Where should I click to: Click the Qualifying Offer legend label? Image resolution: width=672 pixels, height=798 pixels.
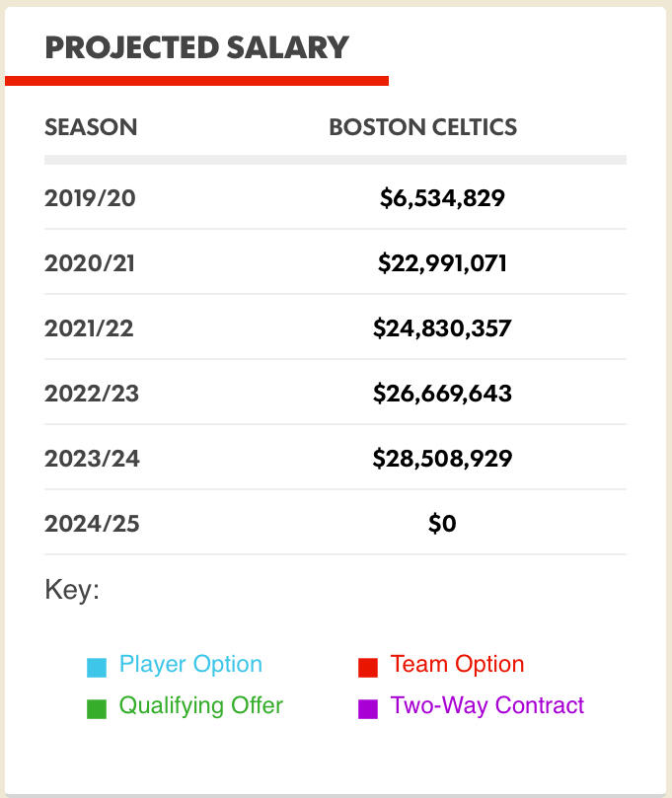200,705
